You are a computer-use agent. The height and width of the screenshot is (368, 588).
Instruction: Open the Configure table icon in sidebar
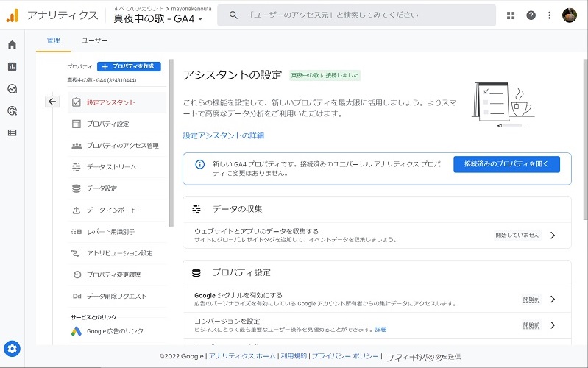point(12,132)
